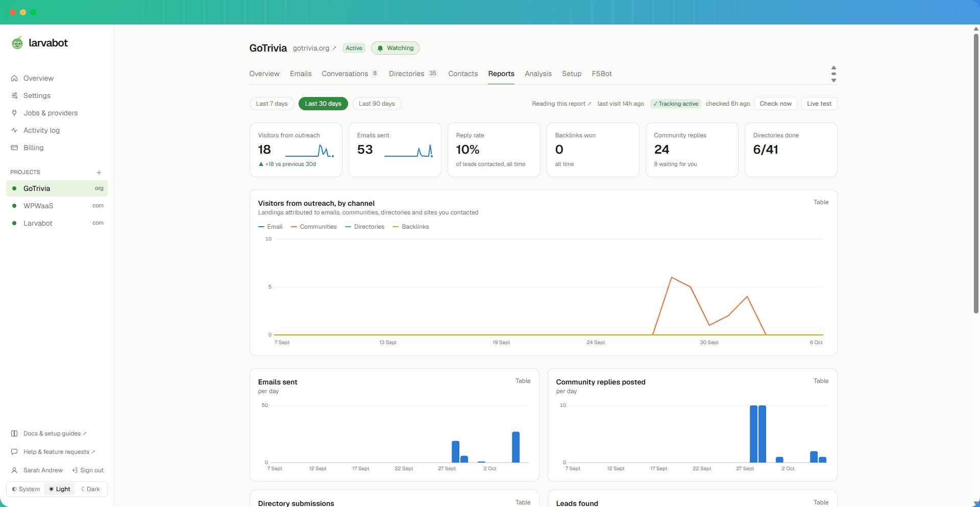Open Overview via its home icon
This screenshot has width=980, height=507.
(14, 78)
